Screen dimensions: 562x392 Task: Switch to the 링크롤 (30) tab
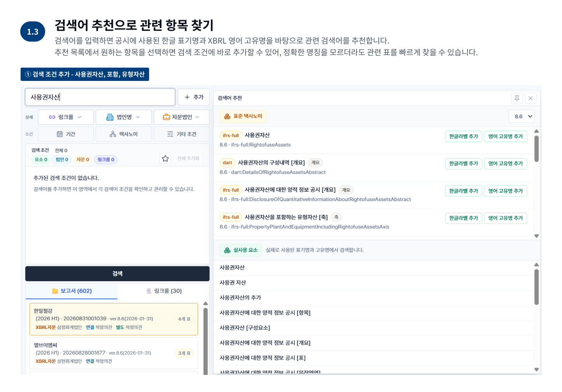164,291
